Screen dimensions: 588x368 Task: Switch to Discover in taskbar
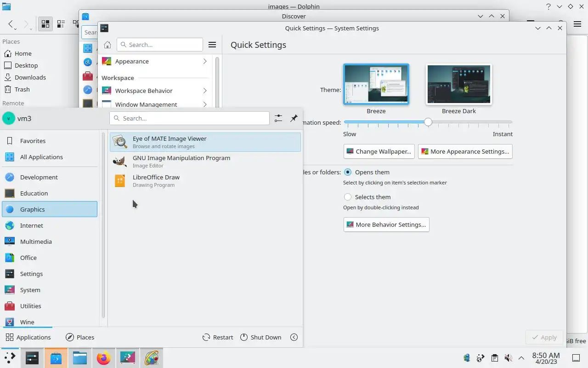[56, 358]
